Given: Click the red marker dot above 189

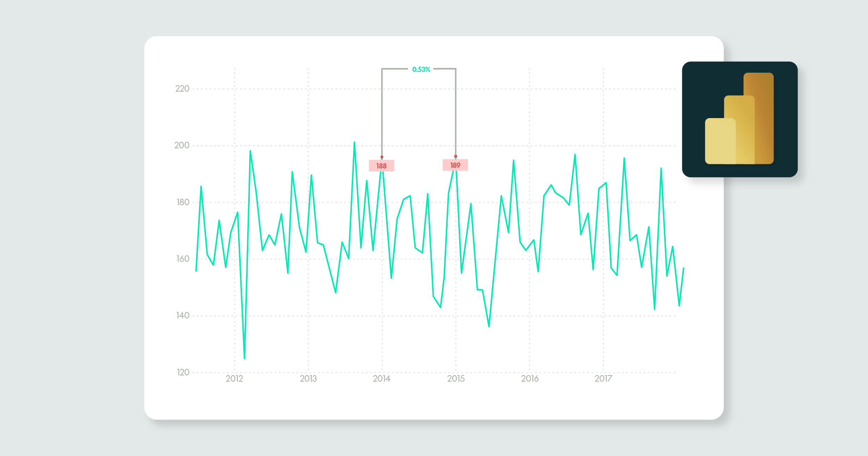Looking at the screenshot, I should 456,156.
